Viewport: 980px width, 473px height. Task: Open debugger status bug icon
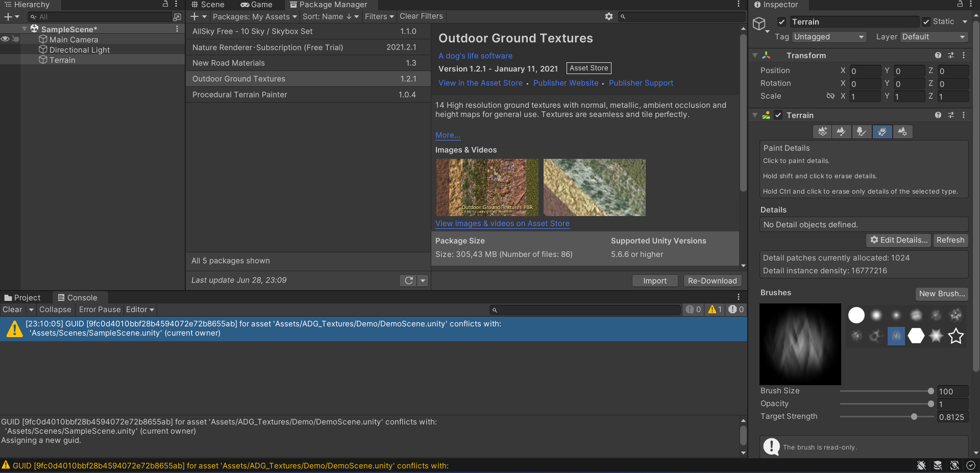[x=921, y=465]
